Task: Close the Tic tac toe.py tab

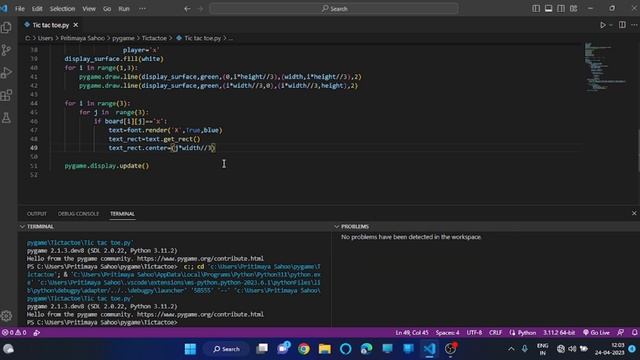Action: click(76, 25)
